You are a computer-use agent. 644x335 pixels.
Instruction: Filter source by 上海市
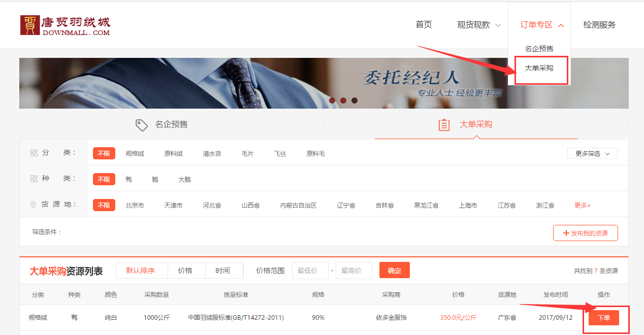(468, 205)
